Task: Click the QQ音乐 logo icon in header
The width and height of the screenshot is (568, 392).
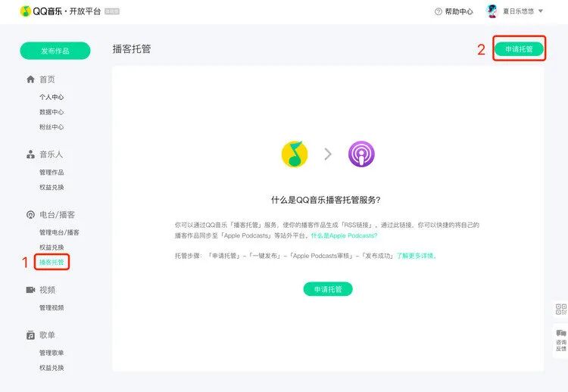Action: (x=25, y=11)
